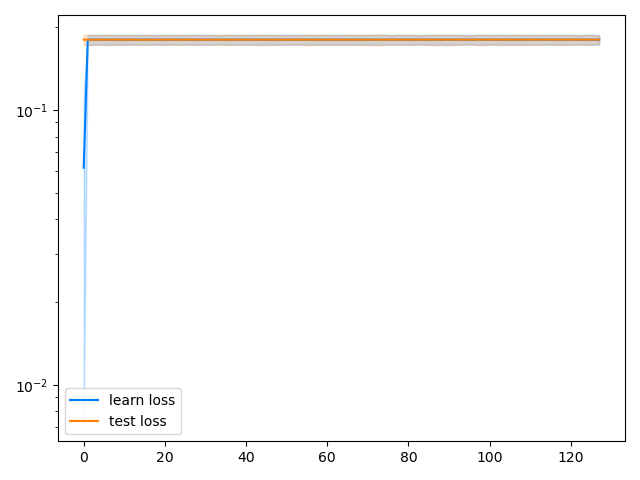Click the x-axis tick label 40
The width and height of the screenshot is (640, 480).
[246, 457]
